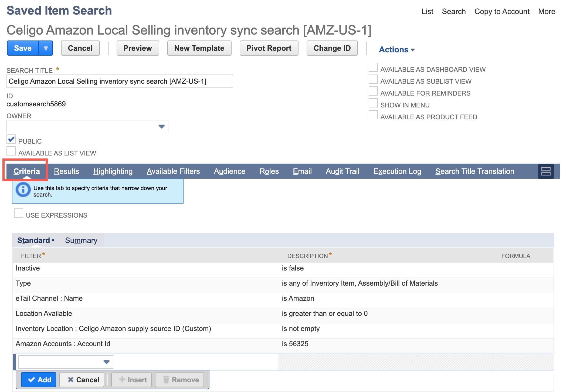Enable Available as Product Feed checkbox

[373, 115]
